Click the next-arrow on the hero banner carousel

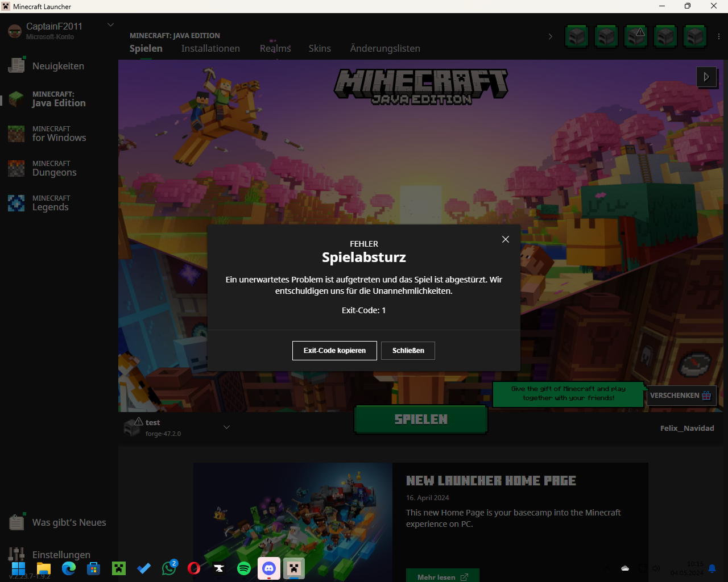pyautogui.click(x=707, y=77)
